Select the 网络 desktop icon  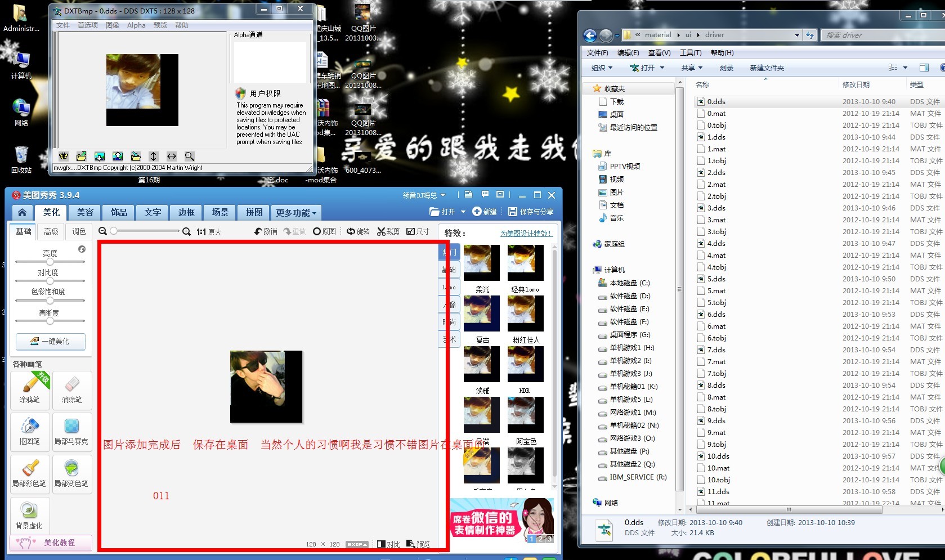(x=21, y=113)
